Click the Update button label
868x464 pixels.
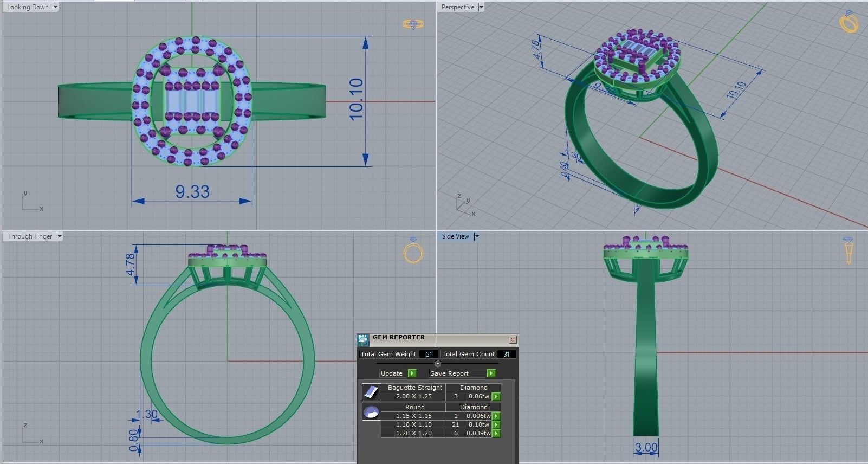392,373
